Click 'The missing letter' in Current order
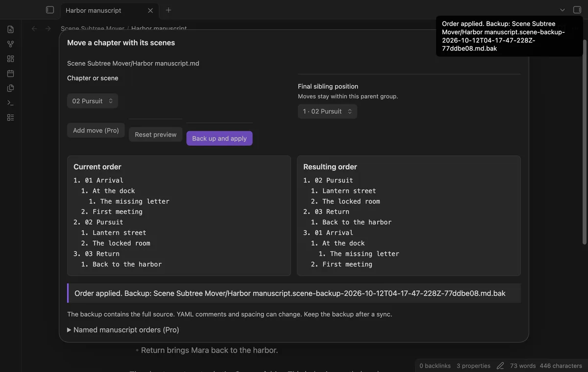 pos(135,201)
